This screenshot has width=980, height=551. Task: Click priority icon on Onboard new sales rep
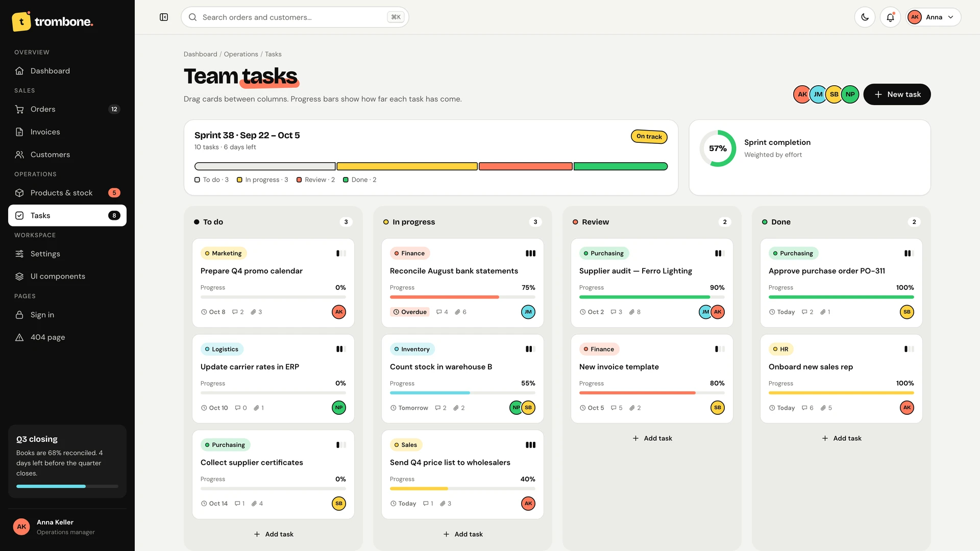click(x=909, y=349)
